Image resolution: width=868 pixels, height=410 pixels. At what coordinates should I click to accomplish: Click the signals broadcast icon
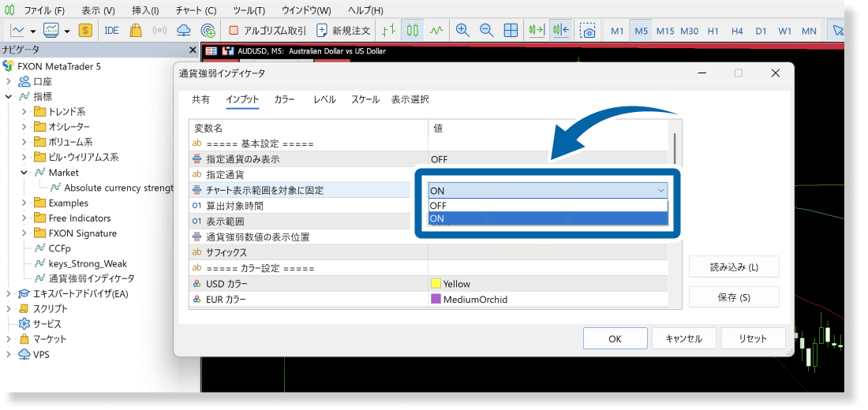(x=159, y=31)
